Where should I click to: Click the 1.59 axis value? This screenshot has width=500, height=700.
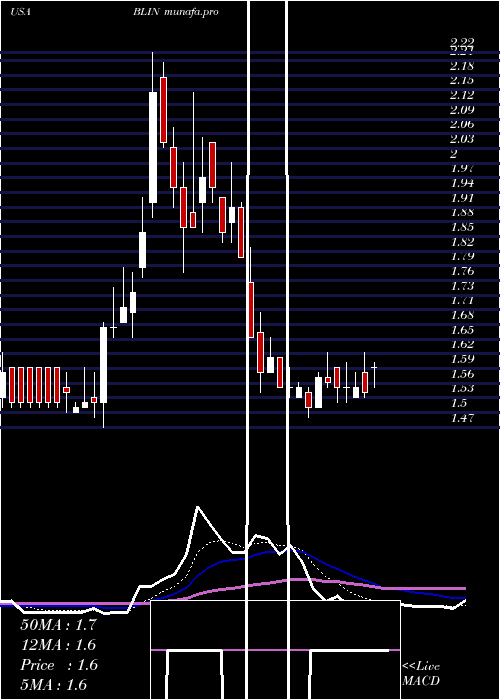462,359
